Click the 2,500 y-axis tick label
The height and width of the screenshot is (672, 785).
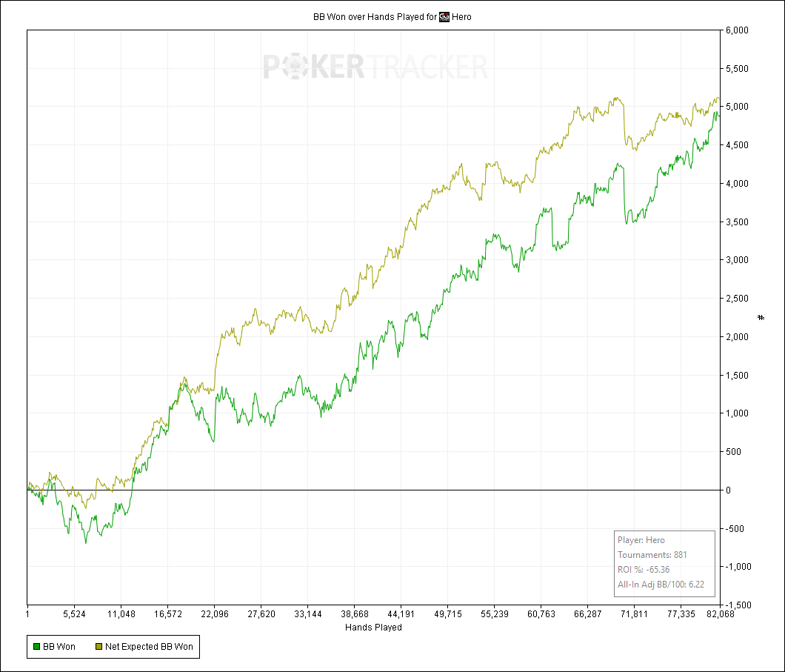(737, 299)
